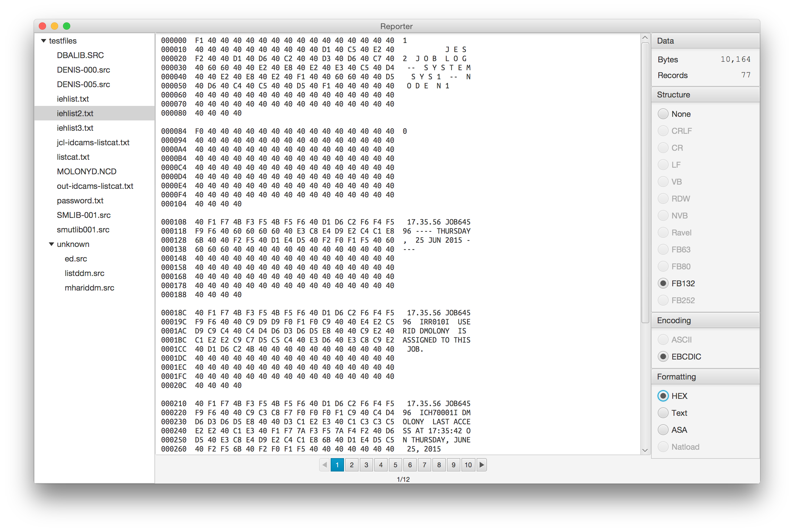The image size is (794, 532).
Task: Click the yellow minimize window button
Action: [54, 26]
